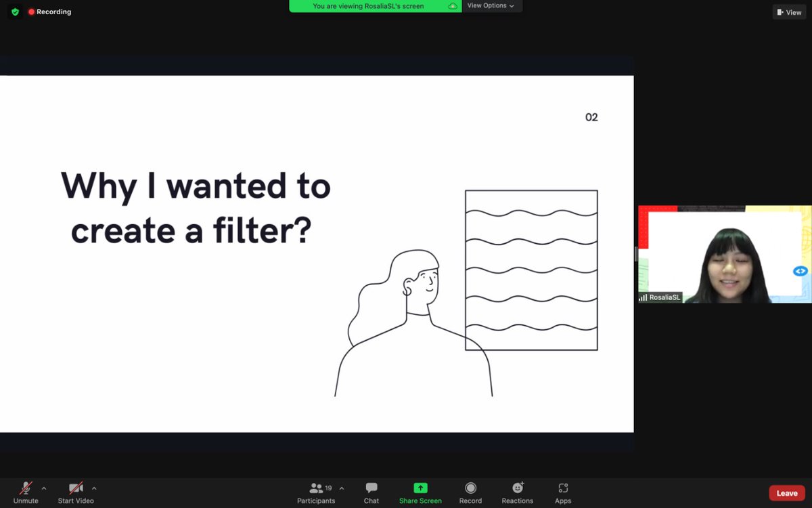Click the green cloud icon in sharing banner
812x508 pixels.
point(453,5)
